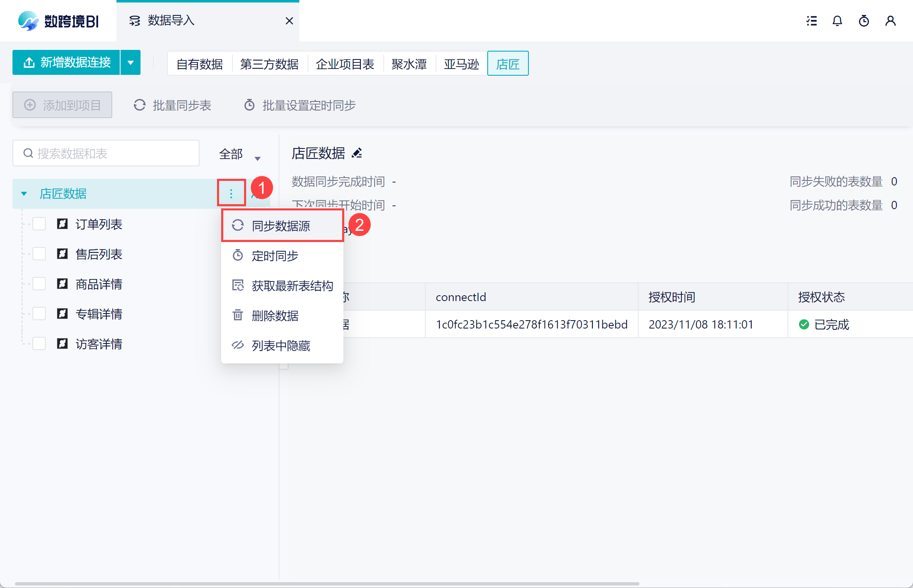This screenshot has height=588, width=913.
Task: Click edit pencil next to 店匠数据 title
Action: coord(357,153)
